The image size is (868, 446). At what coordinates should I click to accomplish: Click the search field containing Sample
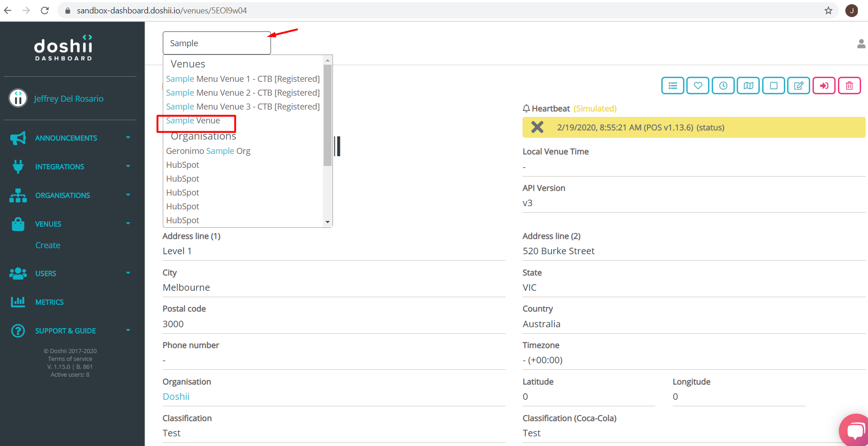coord(217,43)
